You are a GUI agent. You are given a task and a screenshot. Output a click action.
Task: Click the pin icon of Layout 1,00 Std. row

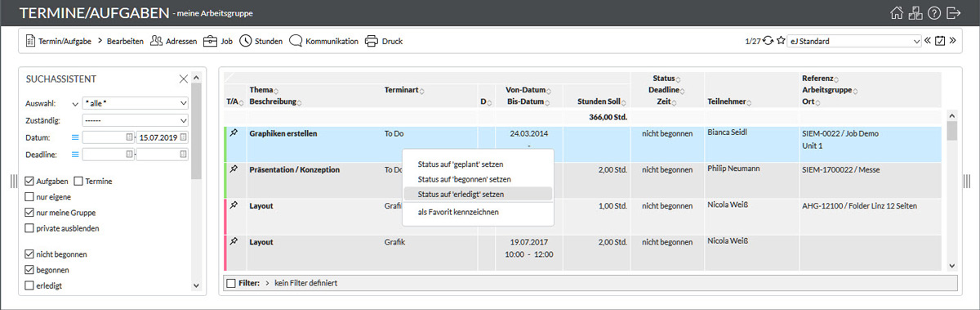click(234, 205)
